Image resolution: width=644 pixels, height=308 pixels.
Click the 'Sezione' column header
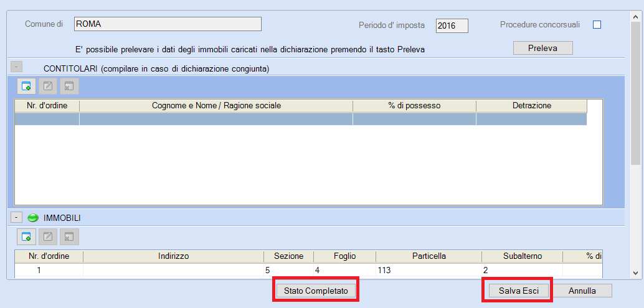[x=289, y=256]
